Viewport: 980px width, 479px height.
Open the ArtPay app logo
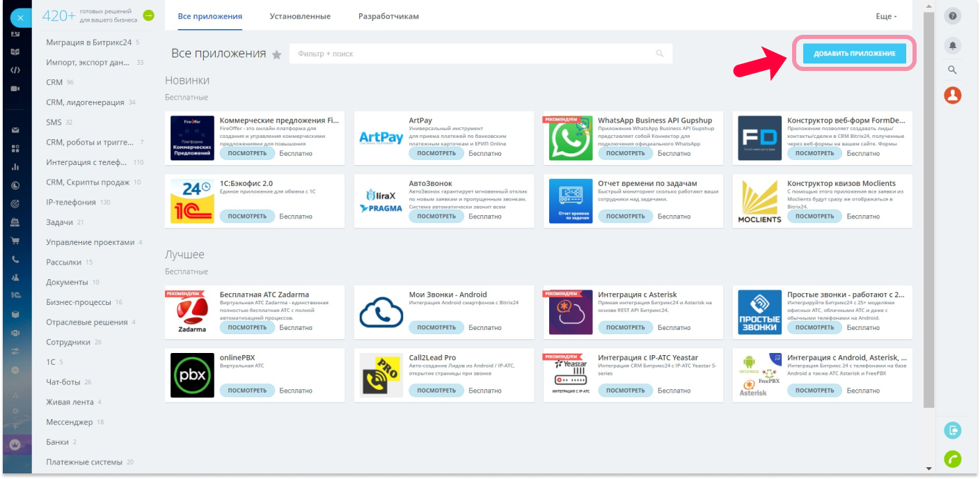coord(381,138)
